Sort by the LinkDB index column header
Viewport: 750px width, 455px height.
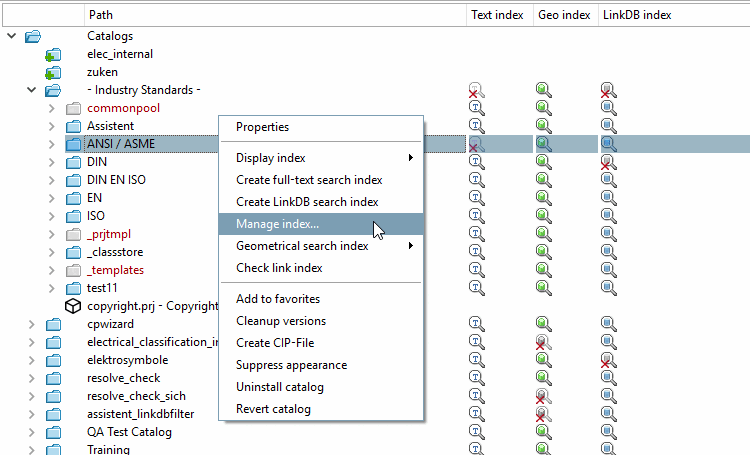tap(636, 15)
